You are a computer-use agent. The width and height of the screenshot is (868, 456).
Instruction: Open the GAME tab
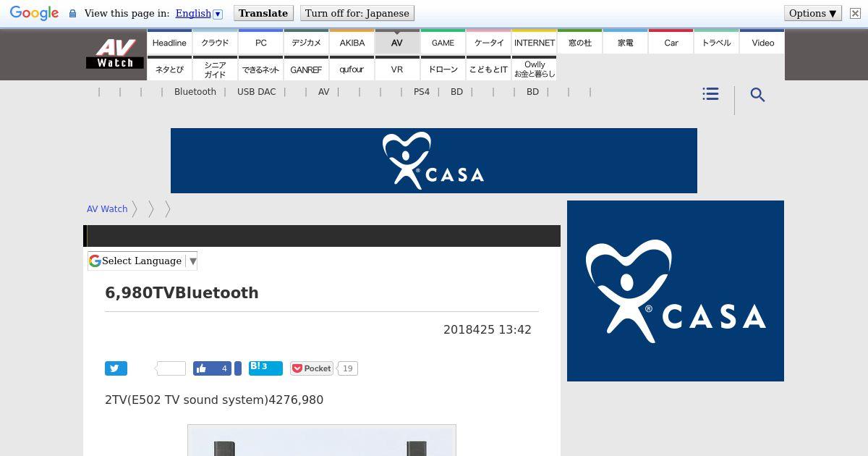click(443, 43)
